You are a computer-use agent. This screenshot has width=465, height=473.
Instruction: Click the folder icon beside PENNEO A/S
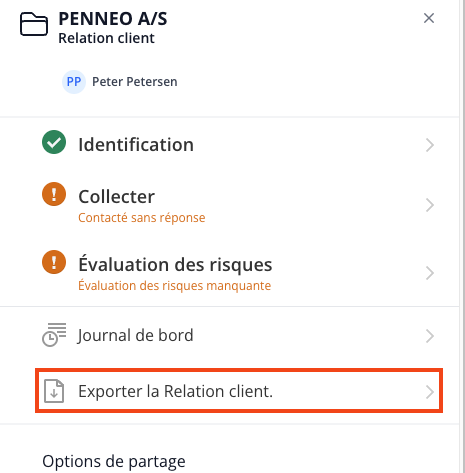[x=34, y=24]
